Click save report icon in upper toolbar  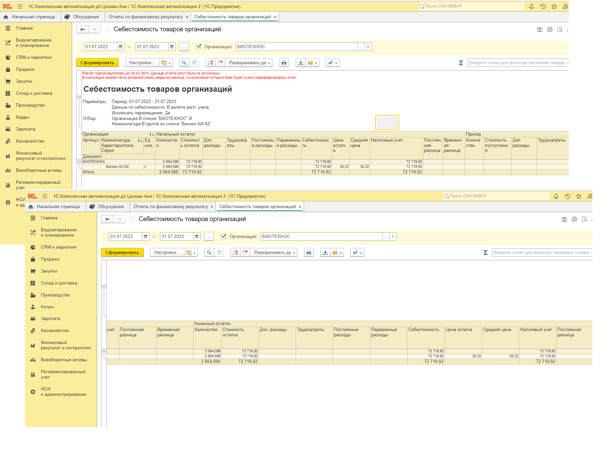300,62
